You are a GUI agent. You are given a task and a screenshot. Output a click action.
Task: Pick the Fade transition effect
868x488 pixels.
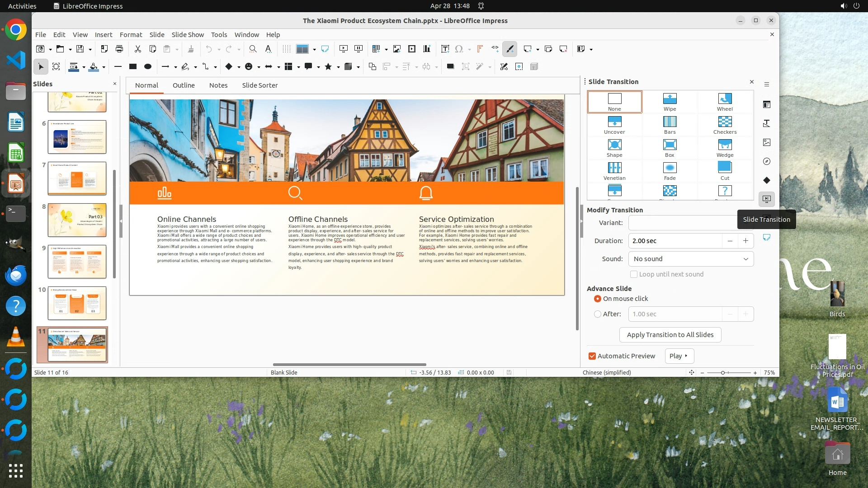click(670, 170)
